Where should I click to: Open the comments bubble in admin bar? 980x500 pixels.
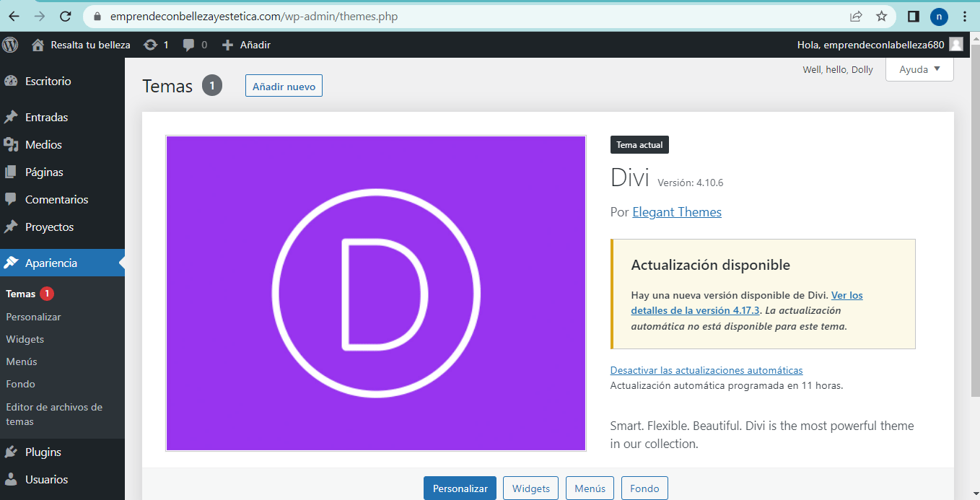pyautogui.click(x=189, y=45)
